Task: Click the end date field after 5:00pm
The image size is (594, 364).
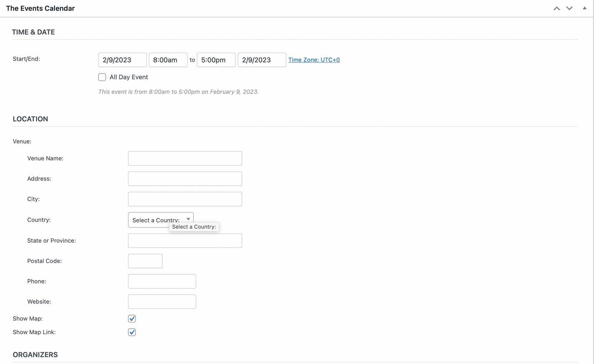Action: (x=261, y=60)
